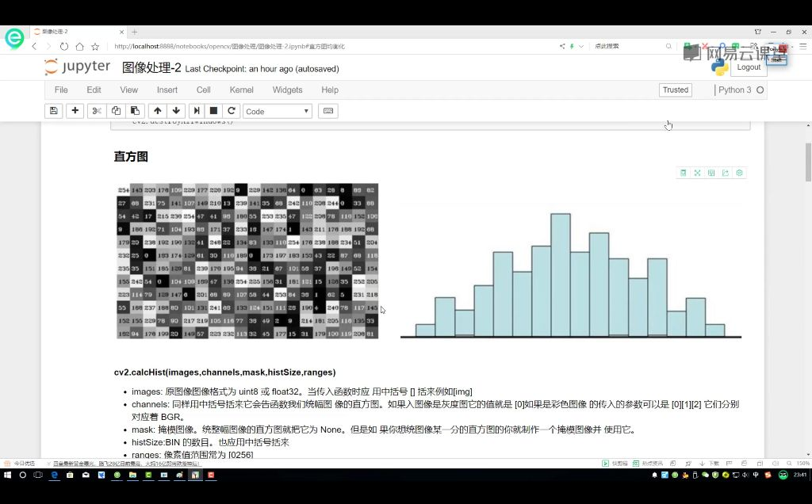
Task: Cut selected cells with scissors icon
Action: (x=96, y=111)
